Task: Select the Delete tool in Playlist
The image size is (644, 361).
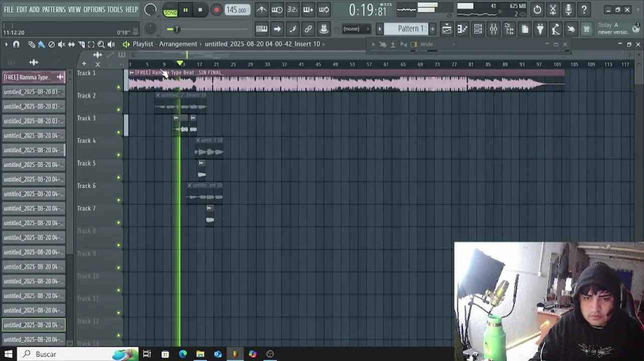Action: pos(52,45)
